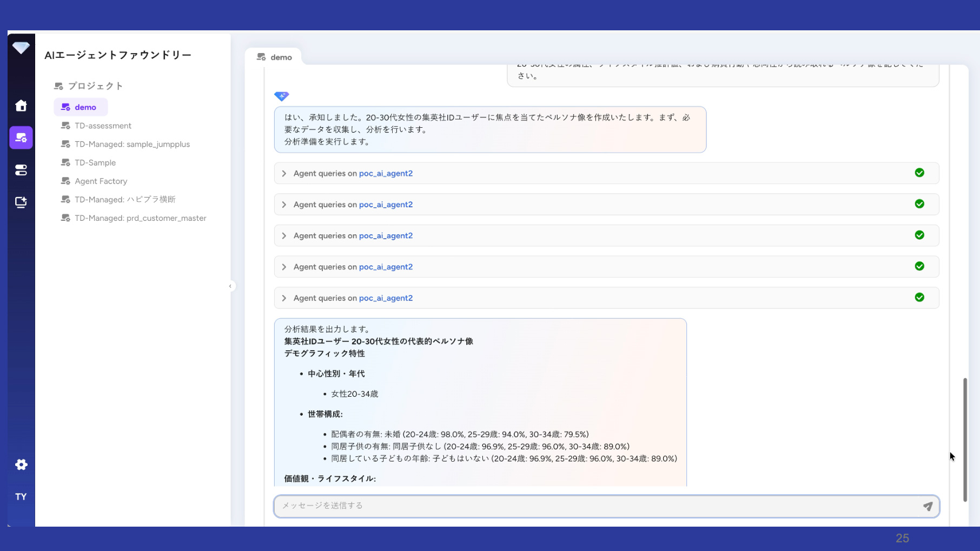Select the TD-assessment project
Screen dimensions: 980x551
[103, 126]
